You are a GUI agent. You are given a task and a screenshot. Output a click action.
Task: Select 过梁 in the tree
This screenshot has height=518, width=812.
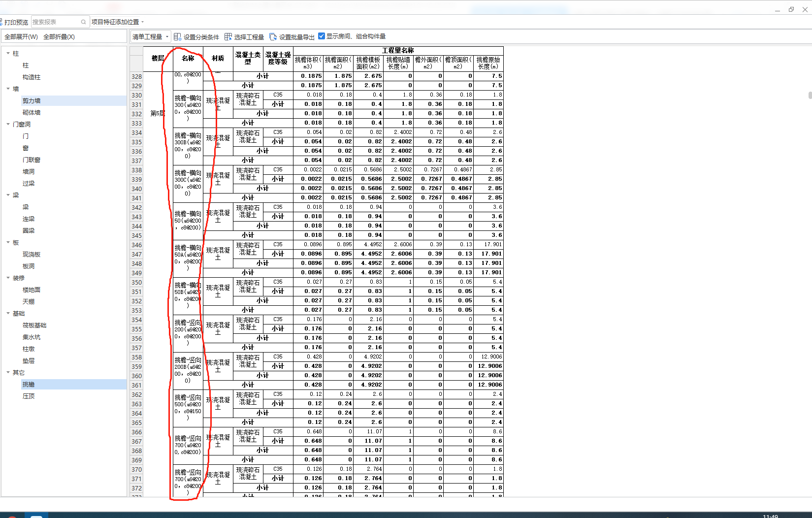[x=29, y=184]
